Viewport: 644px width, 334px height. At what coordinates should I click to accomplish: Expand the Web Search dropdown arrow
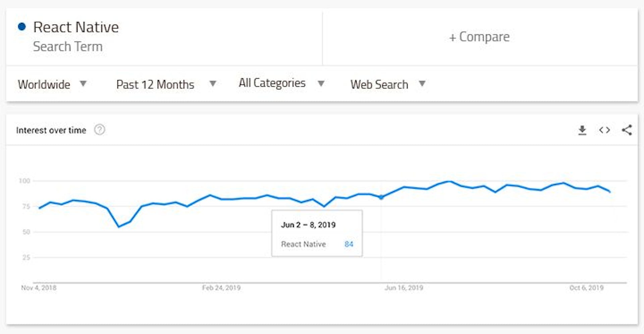422,84
